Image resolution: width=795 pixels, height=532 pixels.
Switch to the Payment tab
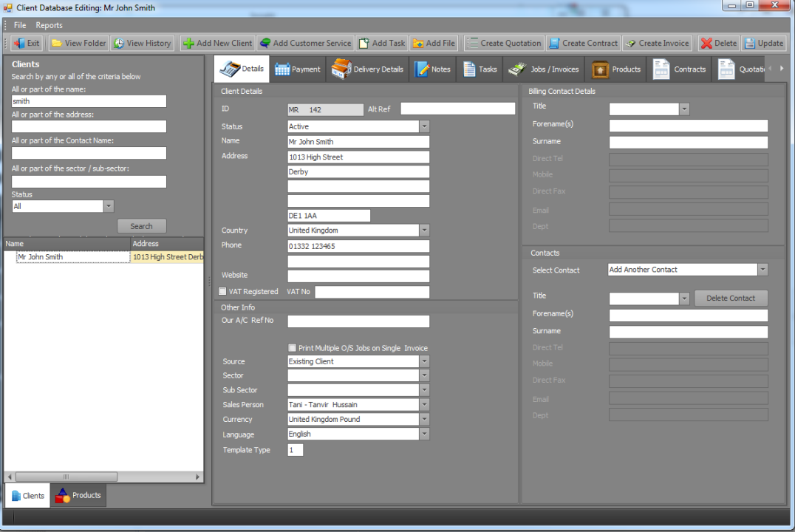tap(298, 69)
